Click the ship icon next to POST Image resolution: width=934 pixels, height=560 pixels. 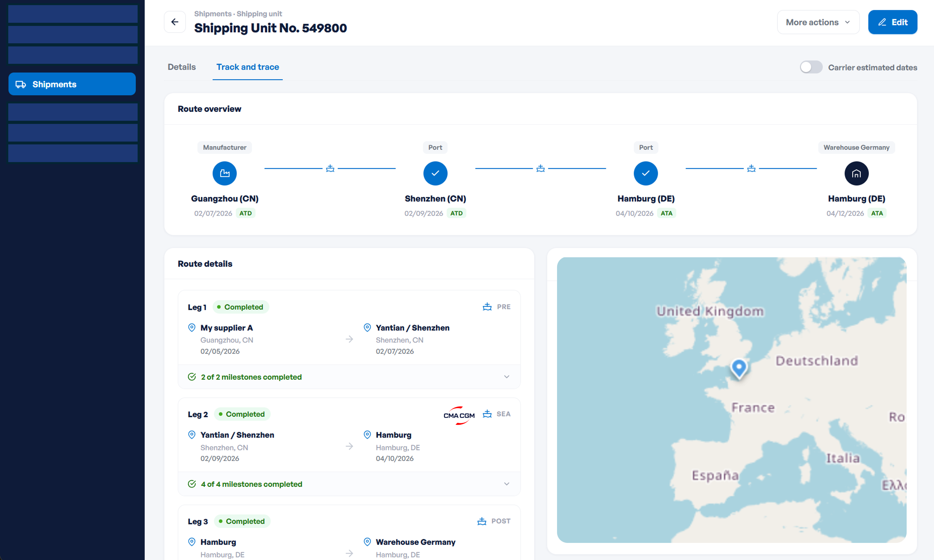482,521
